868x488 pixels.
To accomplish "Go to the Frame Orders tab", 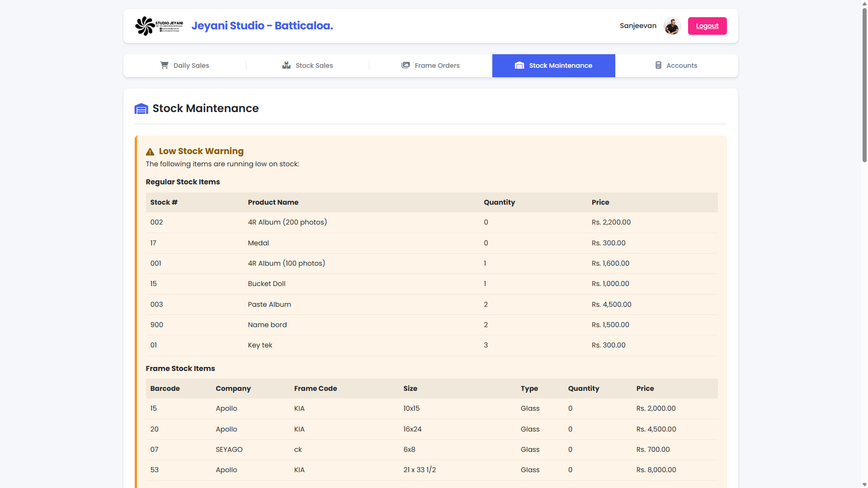I will point(430,66).
